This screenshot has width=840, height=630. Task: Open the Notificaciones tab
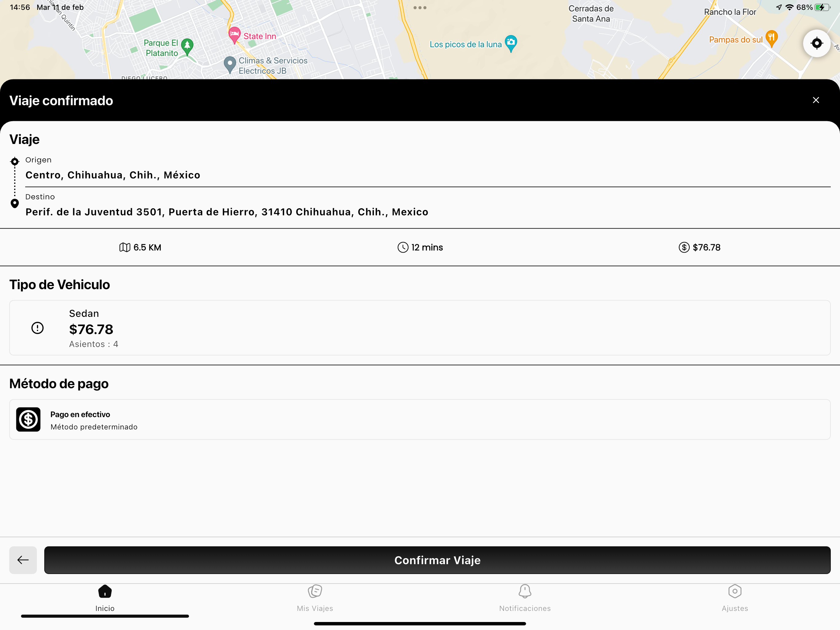(525, 598)
